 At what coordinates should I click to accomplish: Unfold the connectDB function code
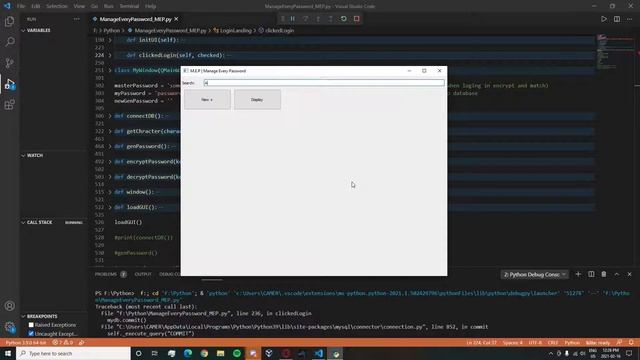click(110, 116)
